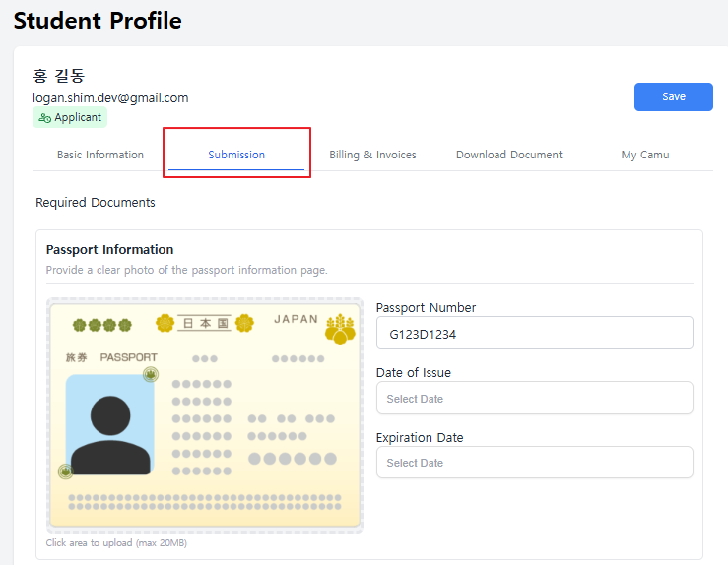Click the Passport Number input field

point(534,333)
